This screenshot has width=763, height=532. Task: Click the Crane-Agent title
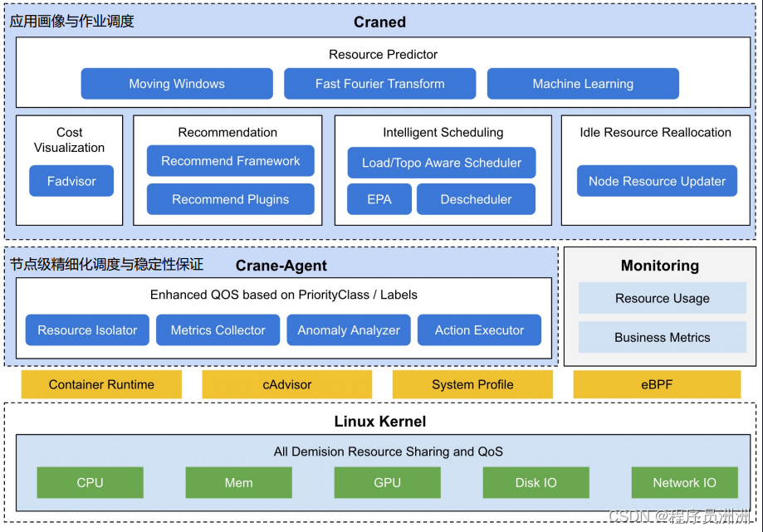coord(281,266)
